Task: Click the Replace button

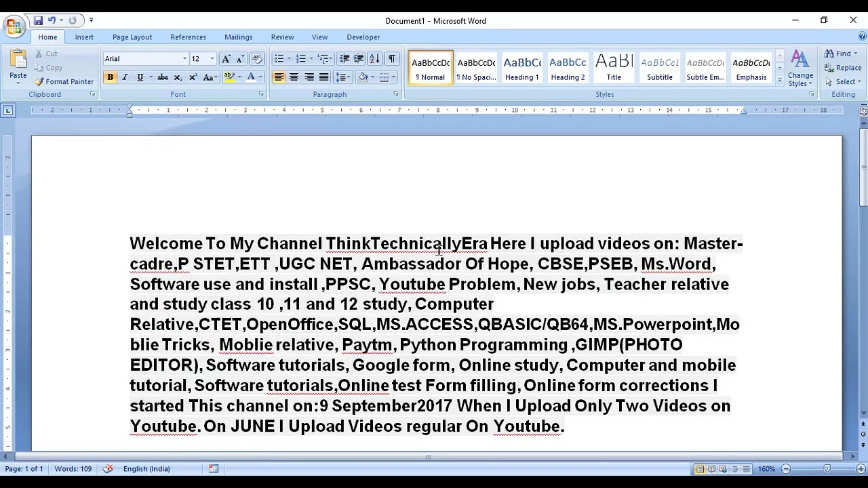Action: [x=844, y=68]
